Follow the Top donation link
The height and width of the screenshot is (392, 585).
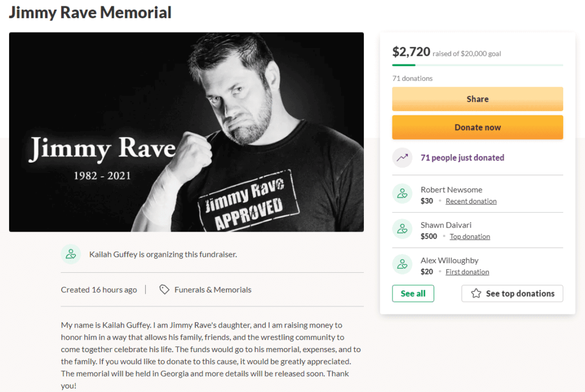(x=470, y=237)
